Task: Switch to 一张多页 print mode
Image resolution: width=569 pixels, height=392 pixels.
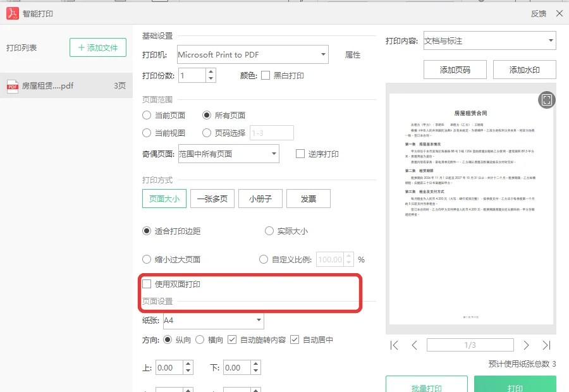Action: [212, 199]
